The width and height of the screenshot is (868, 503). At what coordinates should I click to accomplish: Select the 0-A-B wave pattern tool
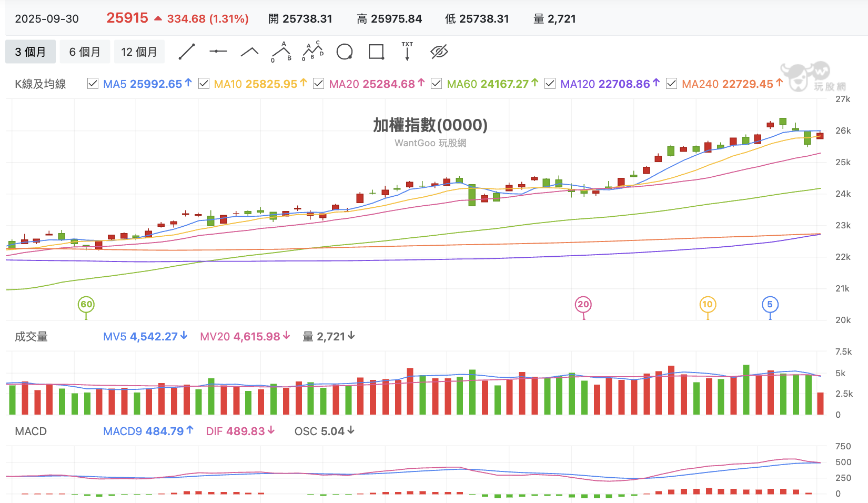[281, 52]
